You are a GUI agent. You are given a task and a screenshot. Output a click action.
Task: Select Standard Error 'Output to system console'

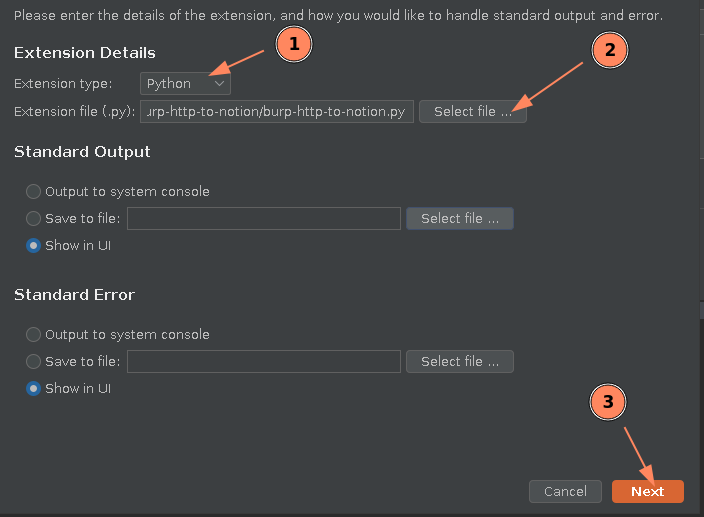tap(34, 335)
